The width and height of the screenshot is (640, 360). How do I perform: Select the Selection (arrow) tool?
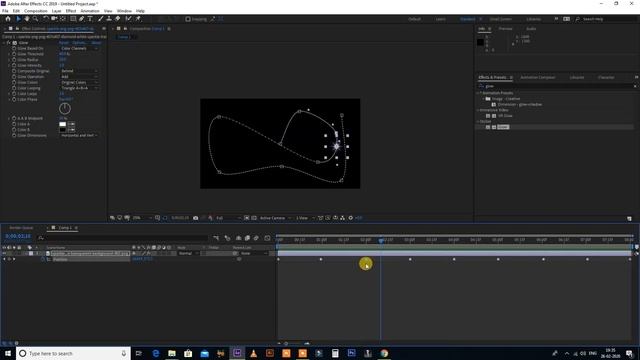(x=18, y=19)
